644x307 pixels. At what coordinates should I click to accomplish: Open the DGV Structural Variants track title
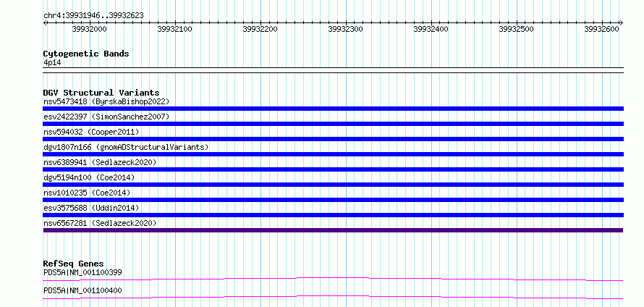pyautogui.click(x=101, y=93)
